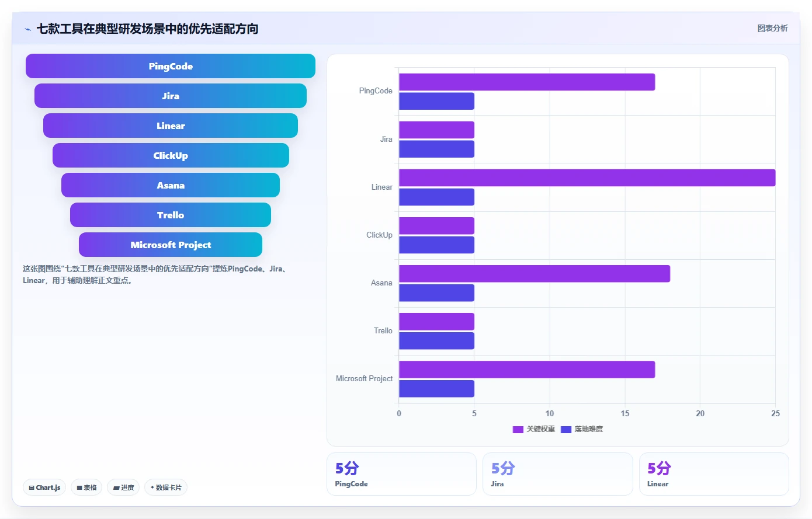Click the 表格 tag chip

[86, 487]
